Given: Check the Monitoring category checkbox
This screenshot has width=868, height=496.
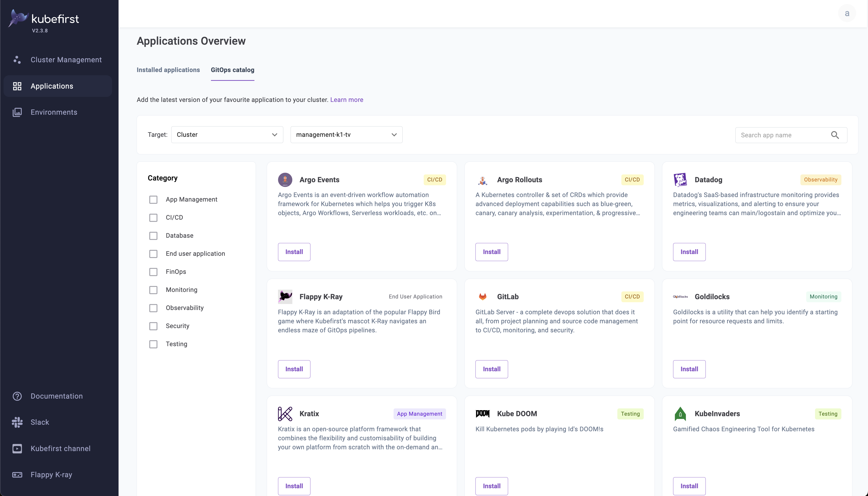Looking at the screenshot, I should 154,290.
